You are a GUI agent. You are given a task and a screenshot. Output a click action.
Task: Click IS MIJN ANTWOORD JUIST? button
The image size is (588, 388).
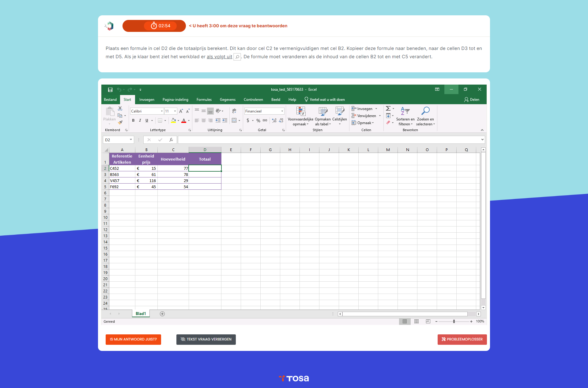pos(133,339)
